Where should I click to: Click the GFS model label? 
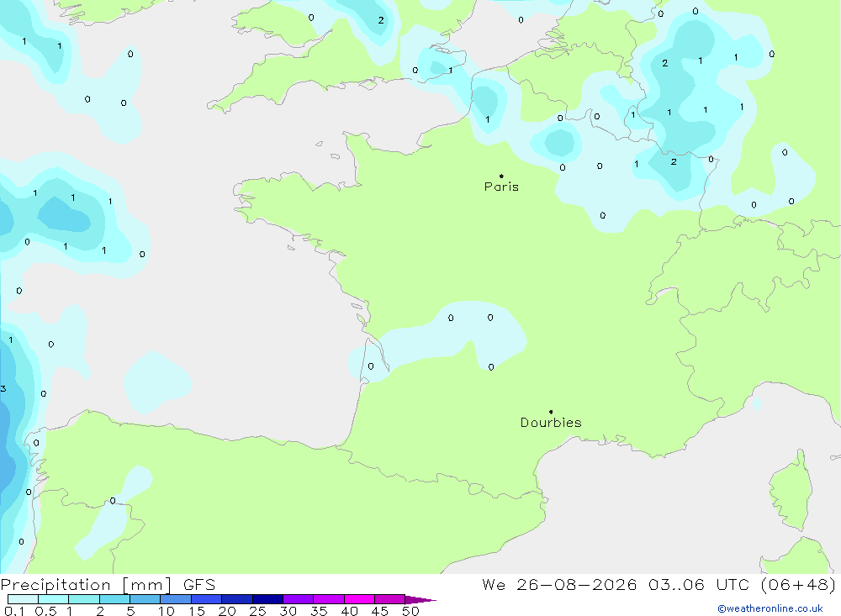(x=199, y=585)
